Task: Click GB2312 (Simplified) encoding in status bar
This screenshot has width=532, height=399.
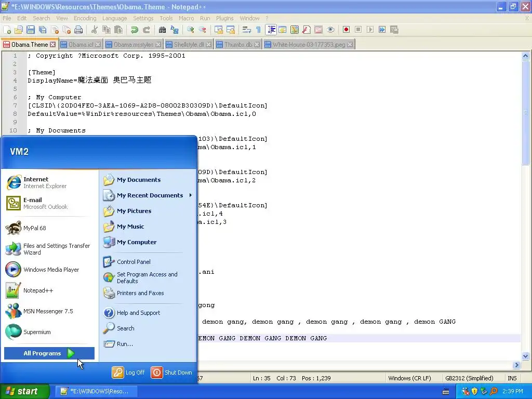Action: (469, 378)
